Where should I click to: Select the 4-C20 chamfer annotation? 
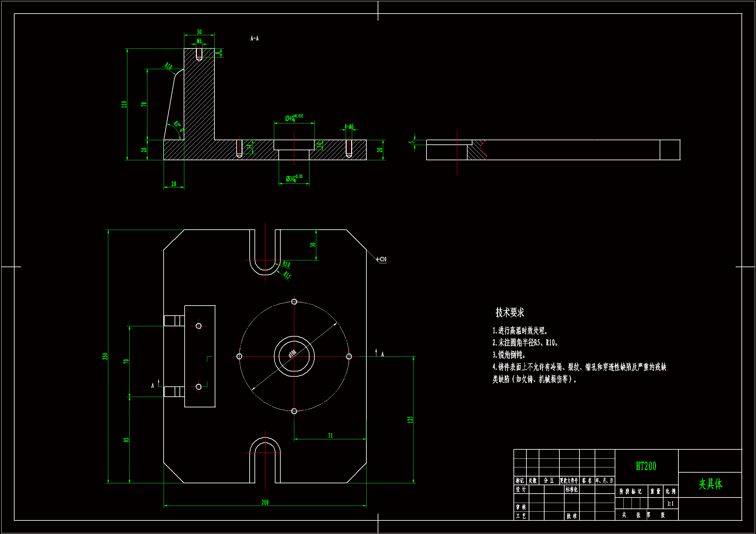point(381,259)
